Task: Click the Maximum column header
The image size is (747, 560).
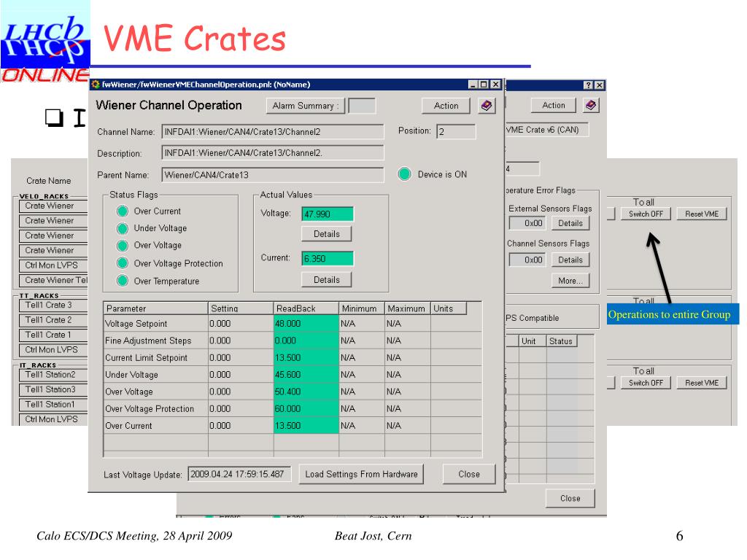Action: [407, 308]
